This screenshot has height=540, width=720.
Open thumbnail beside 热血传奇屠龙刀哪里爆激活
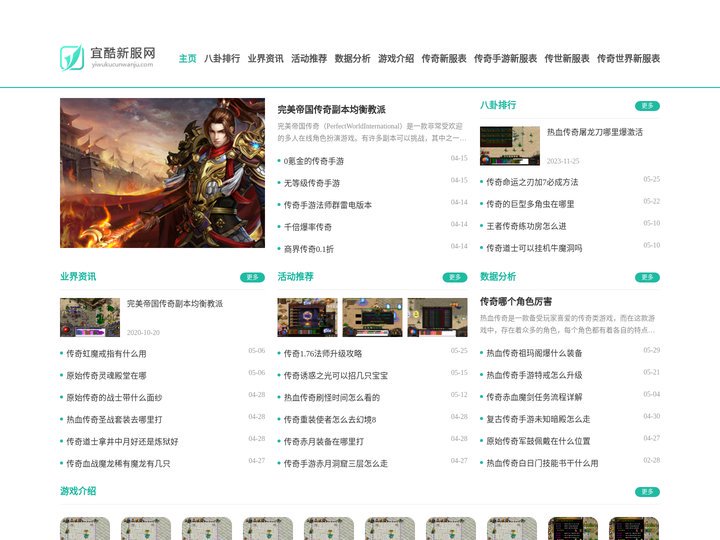tap(510, 146)
